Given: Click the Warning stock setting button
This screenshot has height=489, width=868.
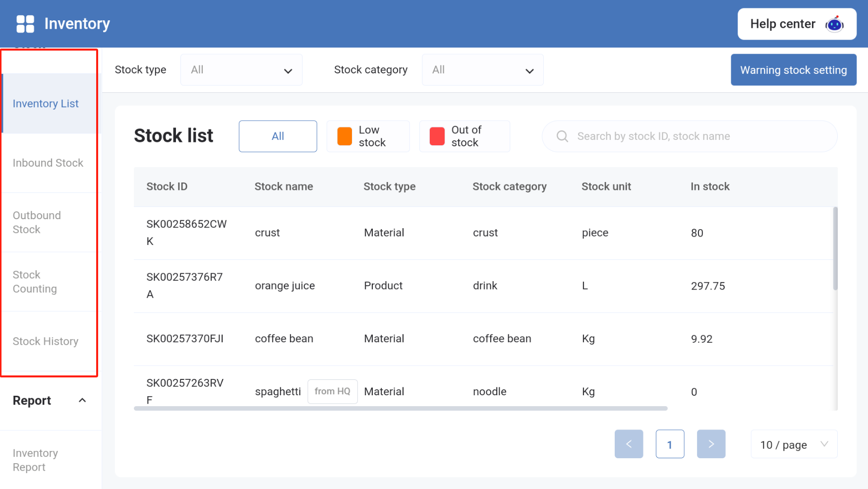Looking at the screenshot, I should click(x=793, y=69).
